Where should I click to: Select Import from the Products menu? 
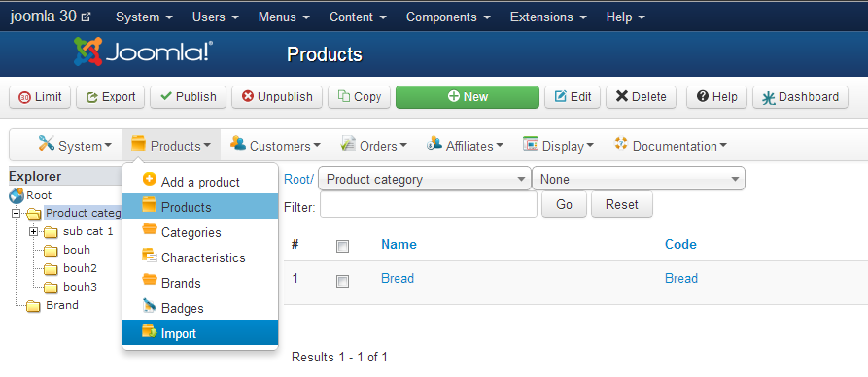click(x=200, y=333)
